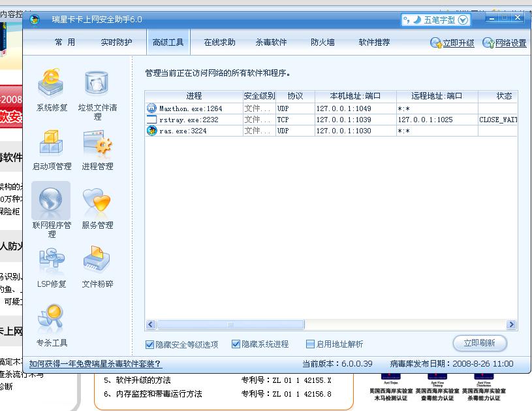This screenshot has width=532, height=411.
Task: Click the scroll left arrow of process list
Action: [x=151, y=325]
